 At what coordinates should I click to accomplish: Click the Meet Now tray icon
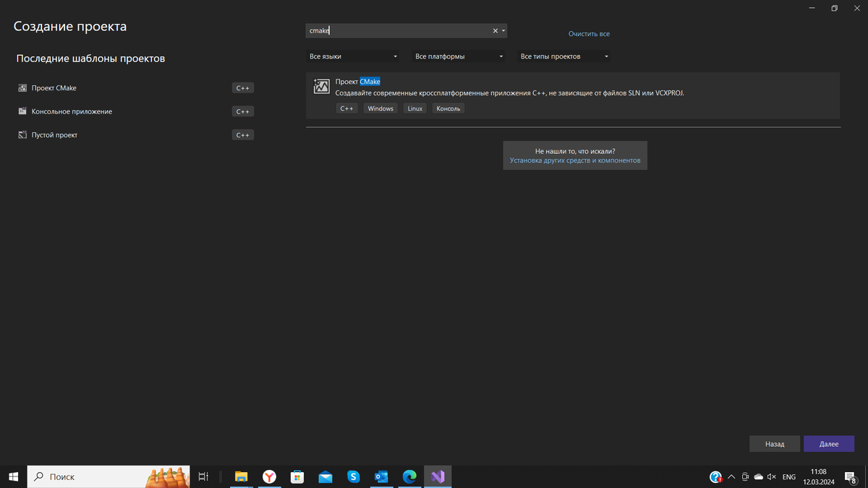[x=745, y=476]
